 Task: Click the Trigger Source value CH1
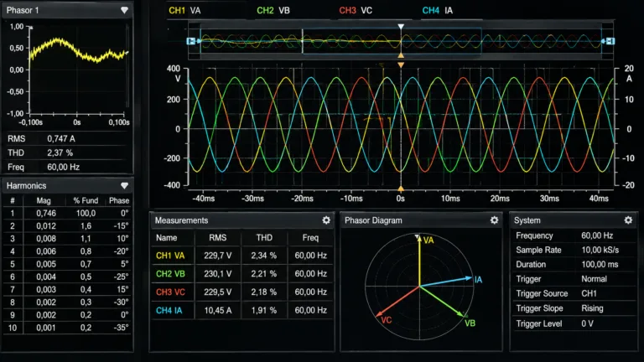589,293
